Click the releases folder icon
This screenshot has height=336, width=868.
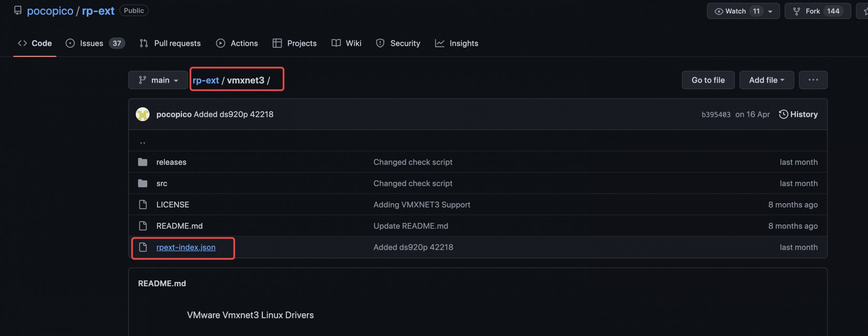tap(142, 162)
